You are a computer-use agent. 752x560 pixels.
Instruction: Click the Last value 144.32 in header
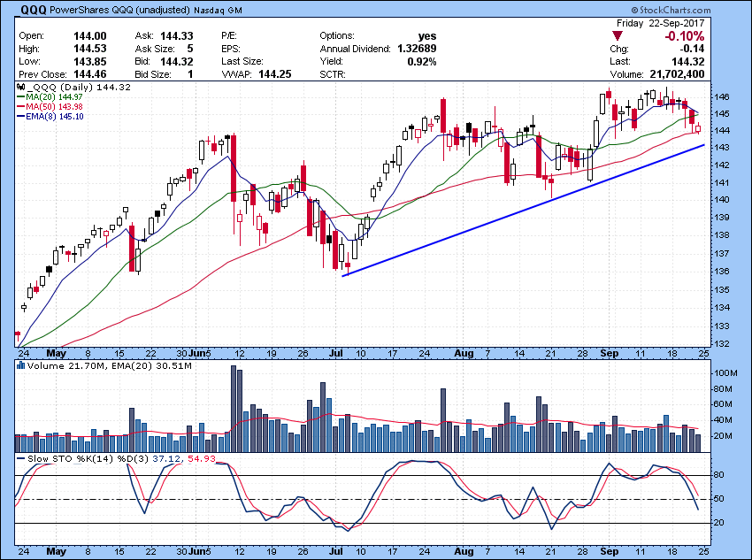(688, 61)
